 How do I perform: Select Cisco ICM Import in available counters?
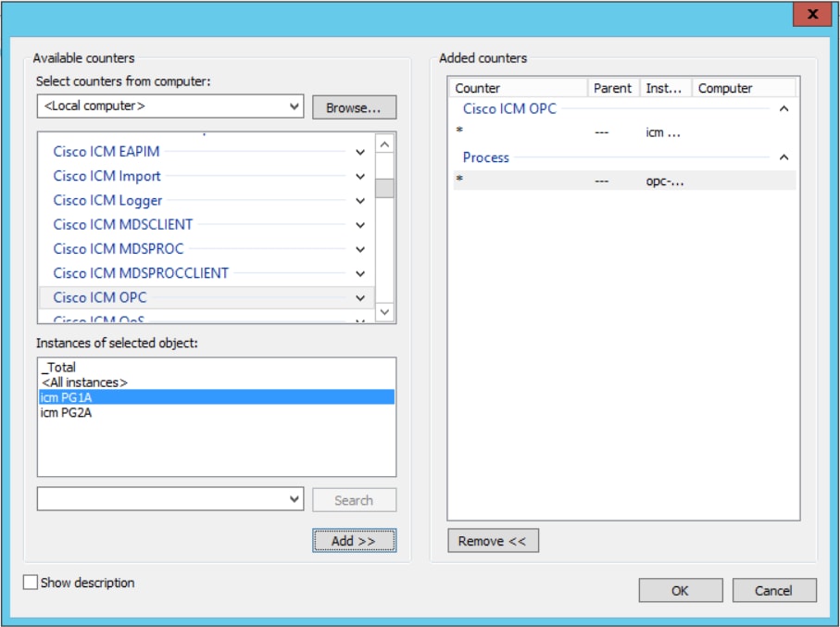[x=107, y=176]
